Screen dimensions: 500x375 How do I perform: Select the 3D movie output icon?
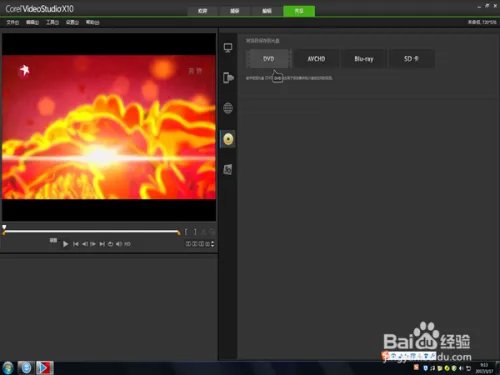point(228,169)
